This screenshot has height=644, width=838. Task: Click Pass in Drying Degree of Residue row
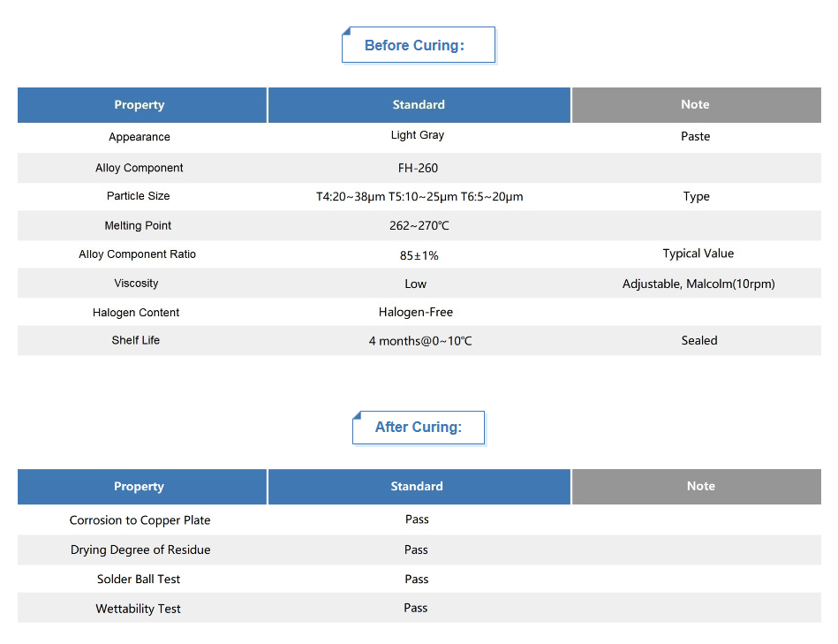pos(416,550)
